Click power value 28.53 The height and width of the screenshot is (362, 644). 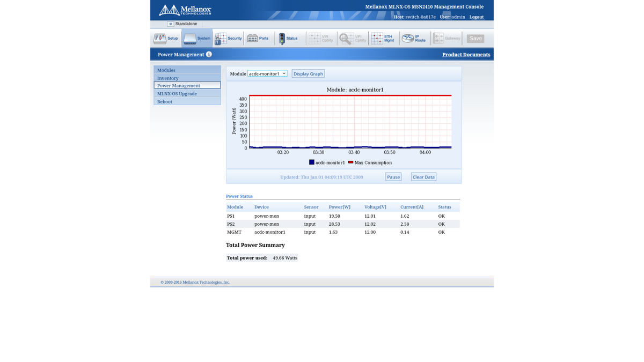point(334,224)
